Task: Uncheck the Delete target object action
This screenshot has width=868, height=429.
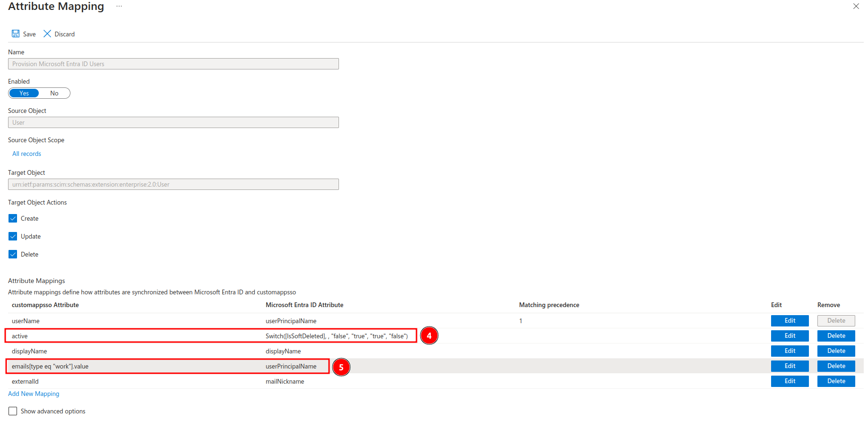Action: (x=13, y=254)
